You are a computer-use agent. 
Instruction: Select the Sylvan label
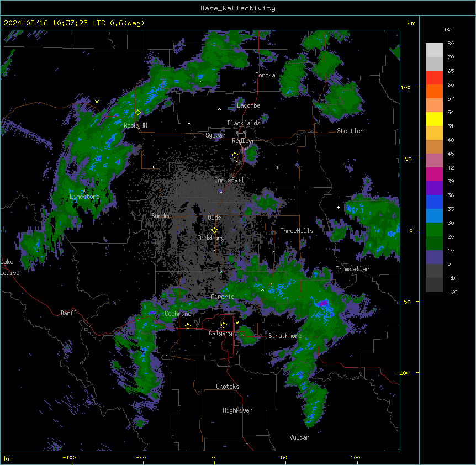(215, 135)
